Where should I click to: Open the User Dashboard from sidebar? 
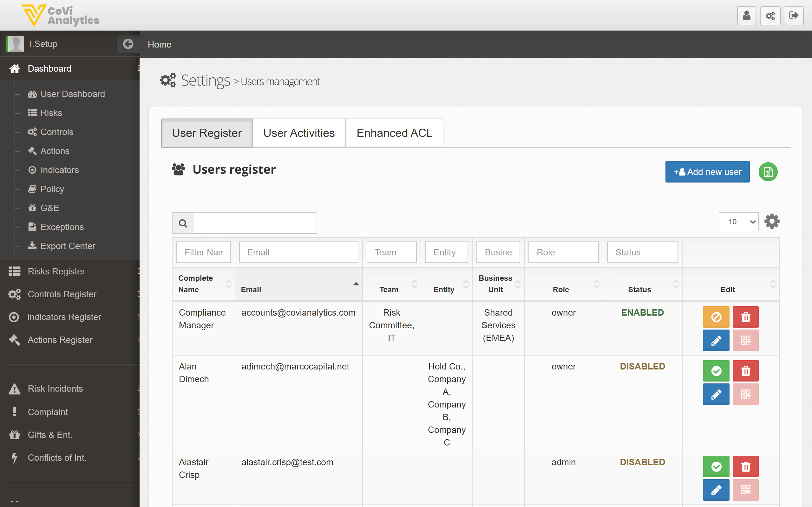point(72,94)
